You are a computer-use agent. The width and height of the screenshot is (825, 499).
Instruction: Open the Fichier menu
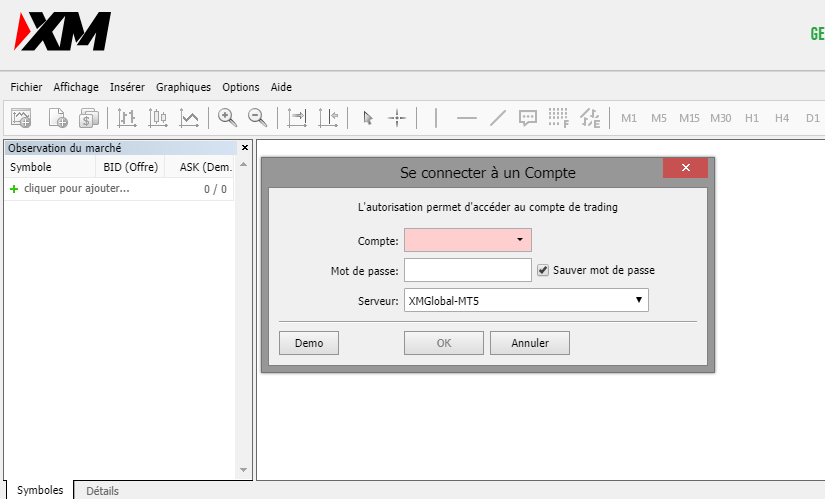pyautogui.click(x=26, y=87)
